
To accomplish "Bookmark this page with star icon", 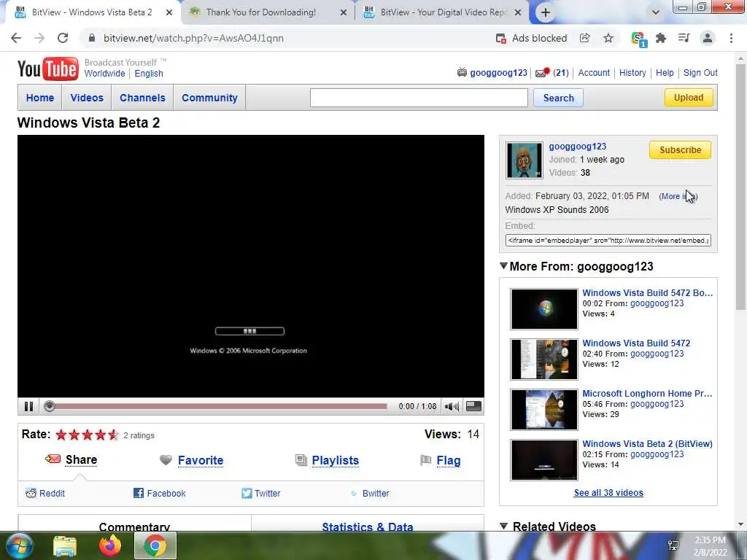I will pyautogui.click(x=608, y=38).
